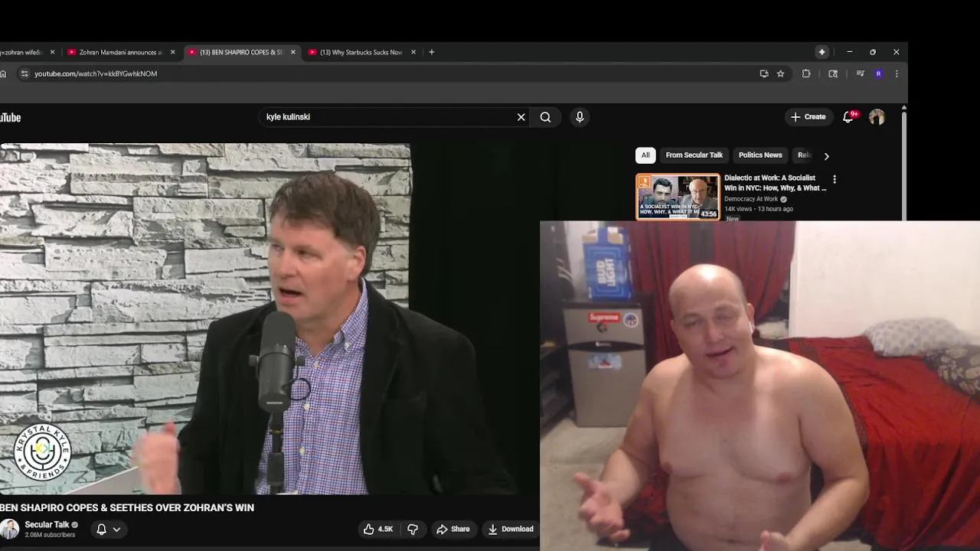Open the Dialectic at Work video title
980x551 pixels.
point(775,183)
